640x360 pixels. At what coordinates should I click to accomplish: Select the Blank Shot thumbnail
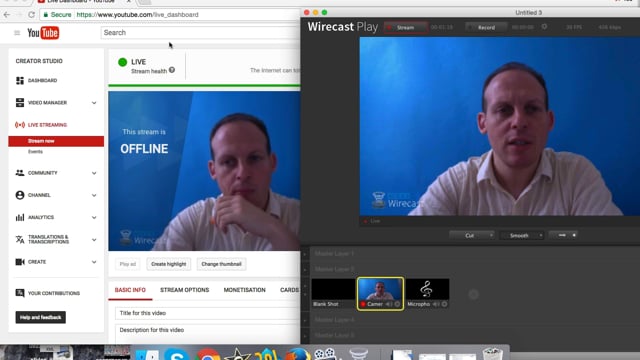(333, 293)
